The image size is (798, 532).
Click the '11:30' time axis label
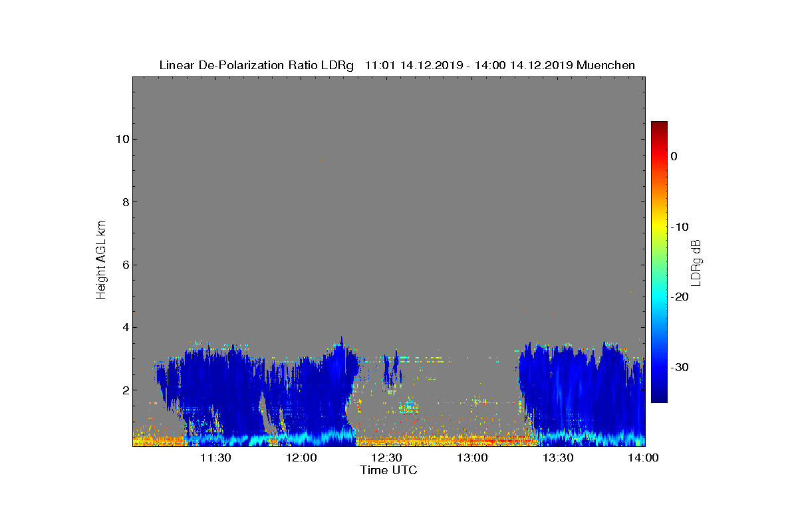[215, 458]
